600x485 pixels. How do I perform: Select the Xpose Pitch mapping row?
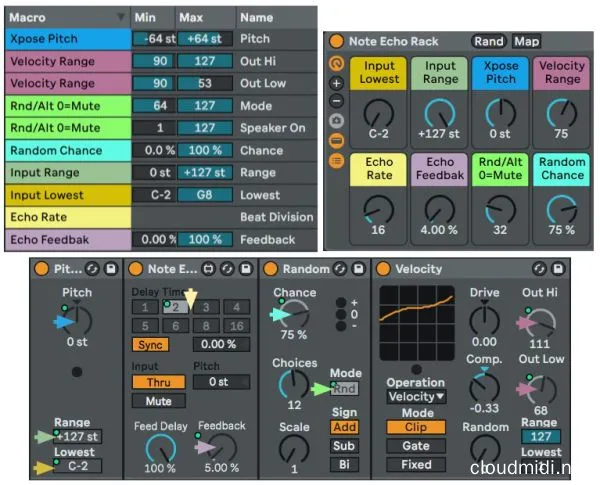[161, 39]
